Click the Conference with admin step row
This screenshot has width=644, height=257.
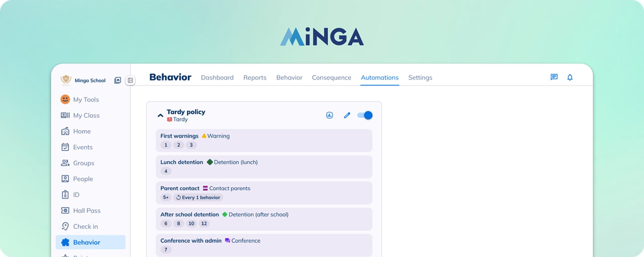pyautogui.click(x=264, y=245)
